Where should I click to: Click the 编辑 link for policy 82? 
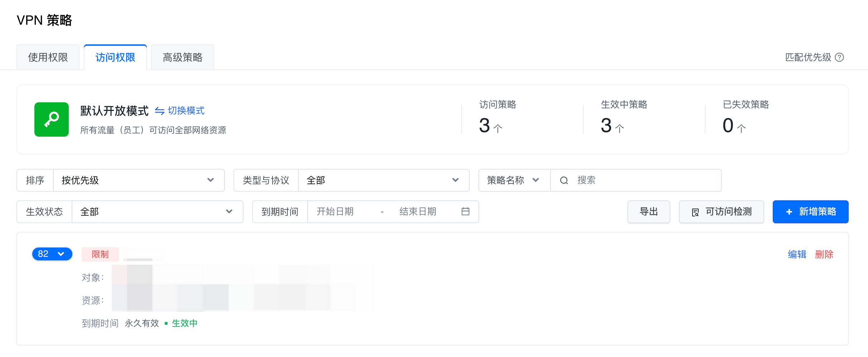pos(797,254)
